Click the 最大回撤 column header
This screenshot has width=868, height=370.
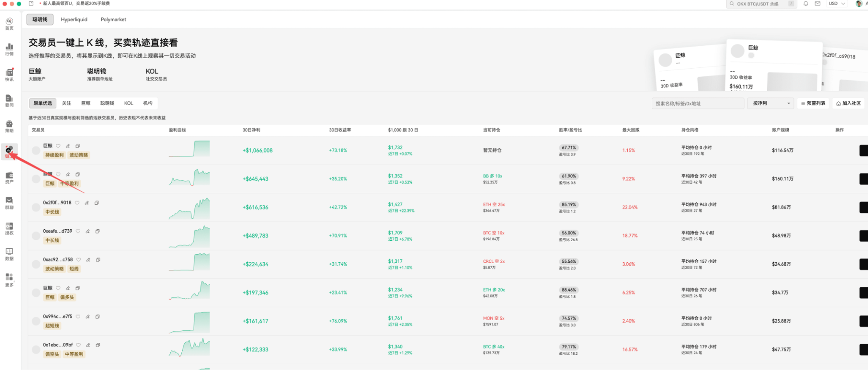pos(631,130)
